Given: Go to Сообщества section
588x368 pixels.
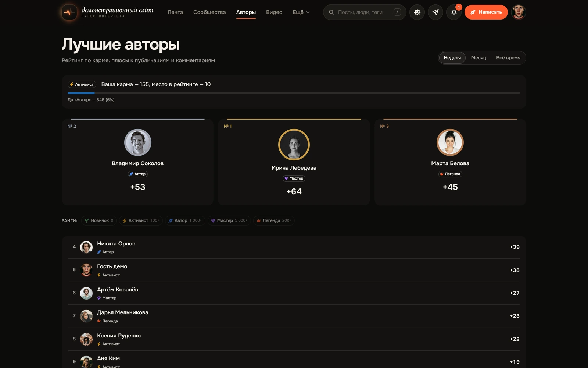Looking at the screenshot, I should coord(209,12).
